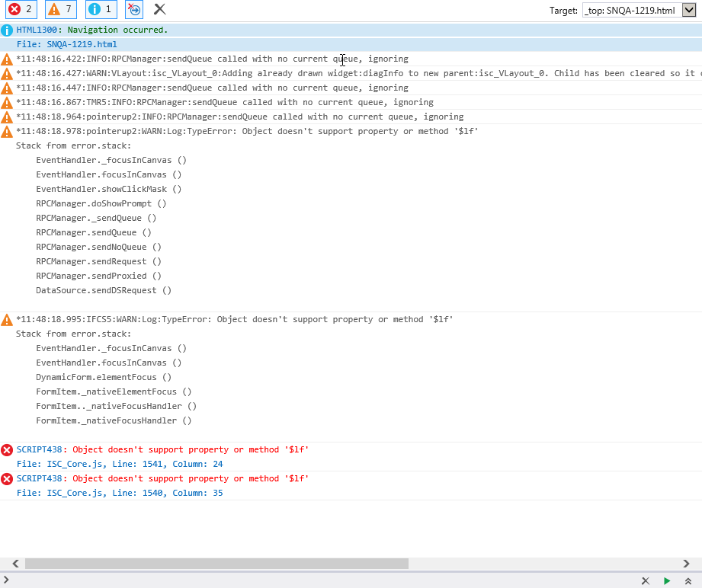Click stack line EventHandler.showClickMask ()

[109, 189]
